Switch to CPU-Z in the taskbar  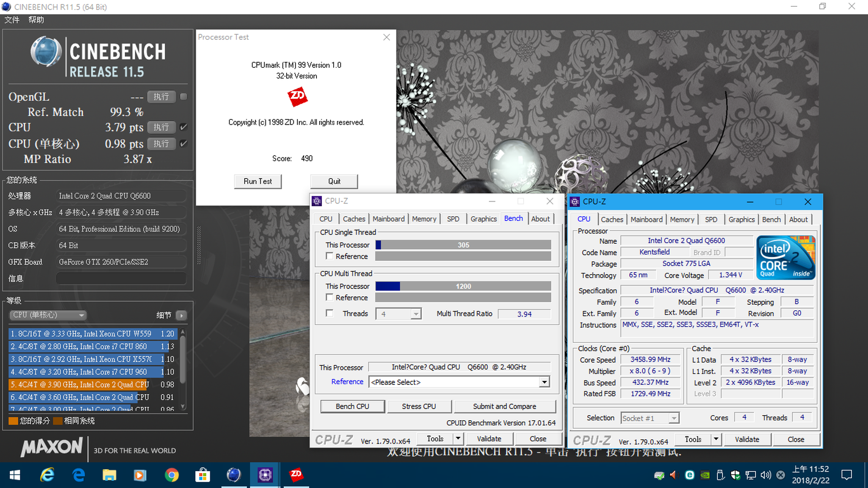265,475
